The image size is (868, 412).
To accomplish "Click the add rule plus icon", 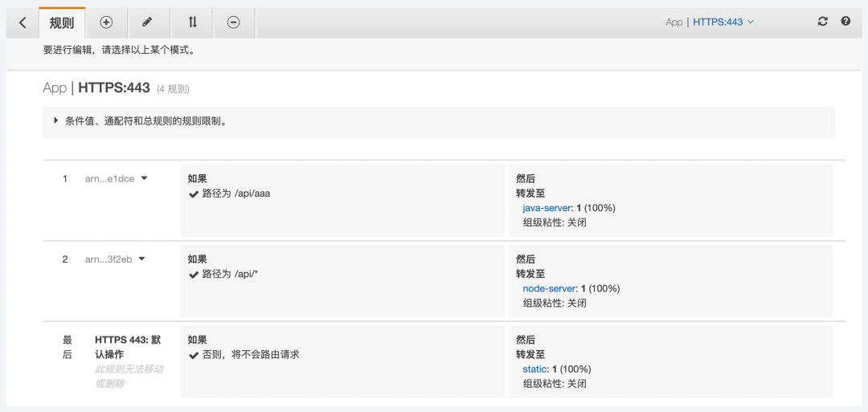I will (x=106, y=22).
